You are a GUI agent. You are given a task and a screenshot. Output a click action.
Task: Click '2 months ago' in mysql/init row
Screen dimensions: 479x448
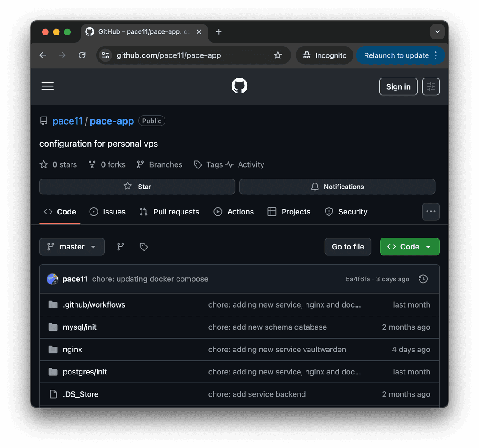(x=406, y=327)
